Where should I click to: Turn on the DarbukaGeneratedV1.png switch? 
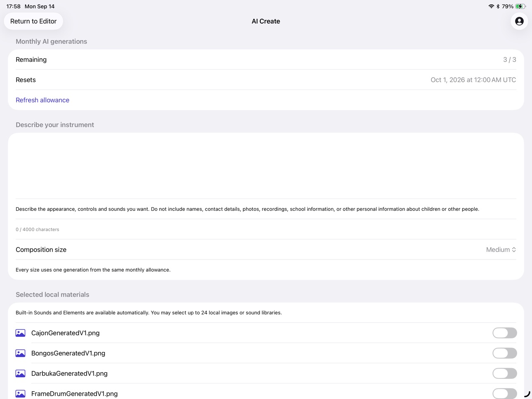[504, 373]
